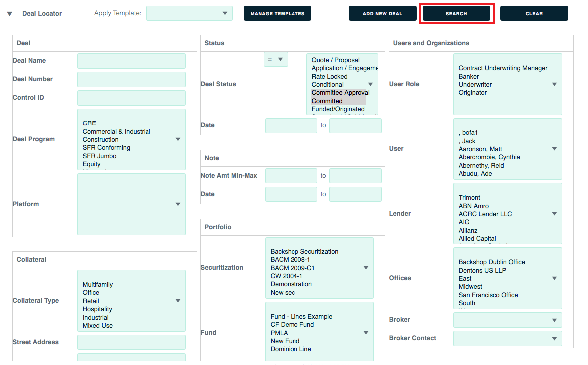Focus the Control ID input field
This screenshot has height=365, width=588.
[131, 98]
